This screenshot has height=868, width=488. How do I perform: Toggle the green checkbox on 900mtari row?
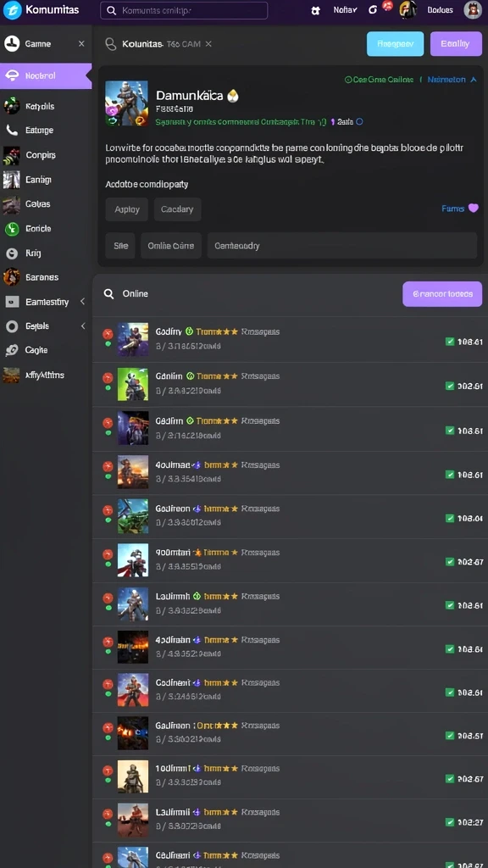pos(450,562)
